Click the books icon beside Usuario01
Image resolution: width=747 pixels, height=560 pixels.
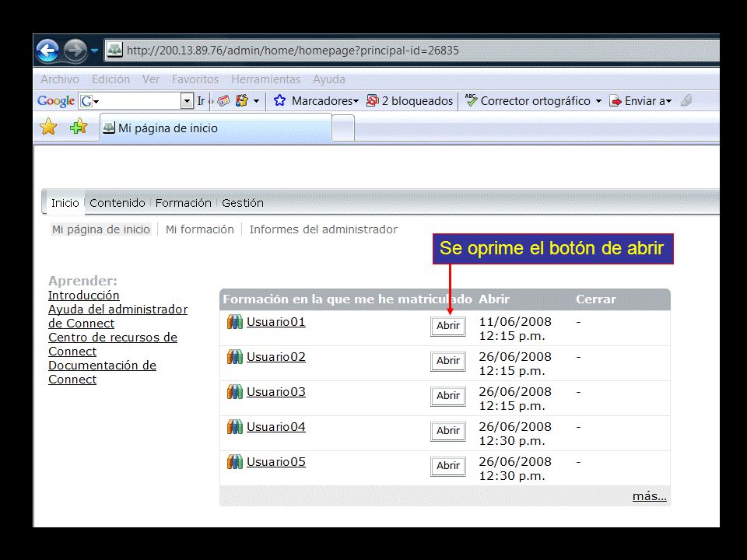(x=235, y=322)
